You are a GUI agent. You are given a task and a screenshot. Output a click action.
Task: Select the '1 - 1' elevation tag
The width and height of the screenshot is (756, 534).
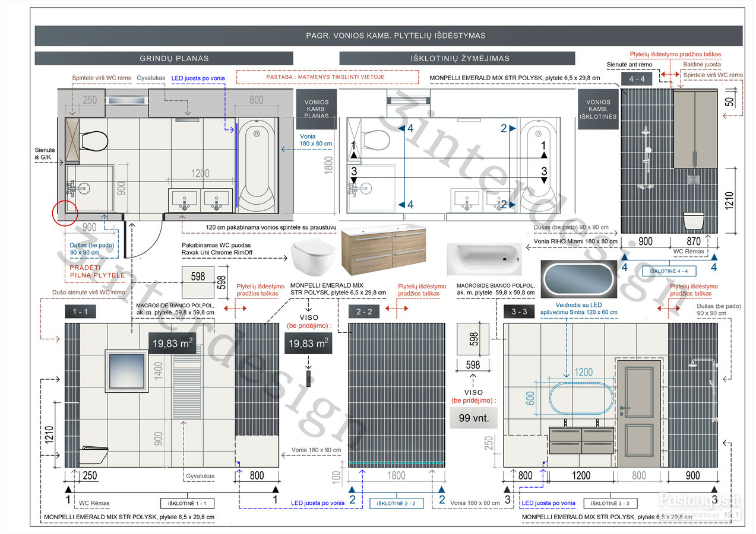(80, 311)
